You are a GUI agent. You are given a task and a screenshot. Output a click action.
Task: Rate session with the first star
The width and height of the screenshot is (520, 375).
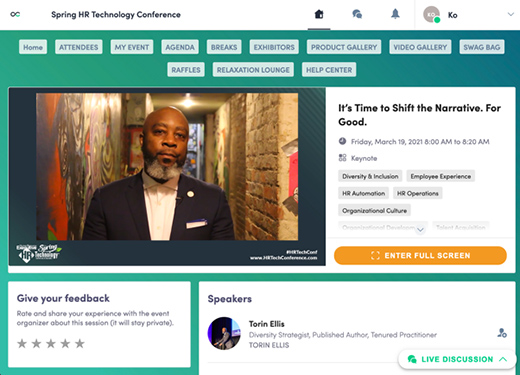(x=22, y=343)
